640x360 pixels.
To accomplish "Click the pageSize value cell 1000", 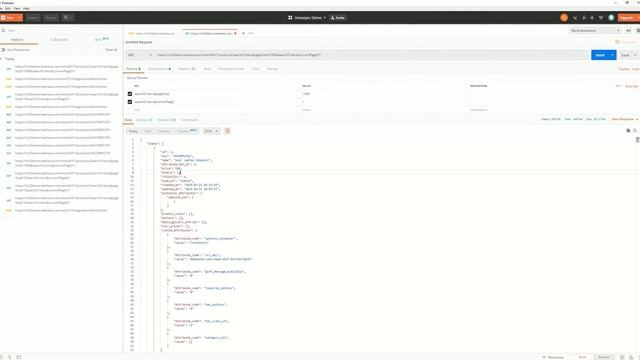I will (x=384, y=94).
